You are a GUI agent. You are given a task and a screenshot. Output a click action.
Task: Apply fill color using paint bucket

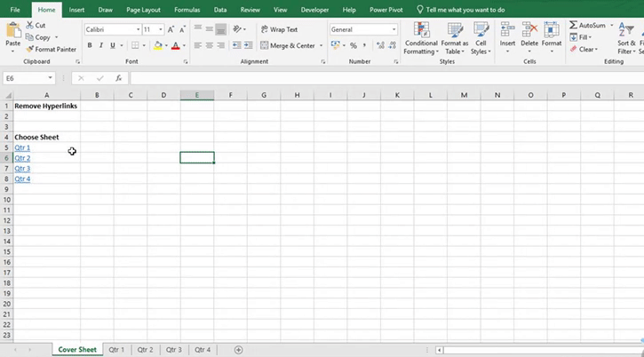pyautogui.click(x=158, y=45)
